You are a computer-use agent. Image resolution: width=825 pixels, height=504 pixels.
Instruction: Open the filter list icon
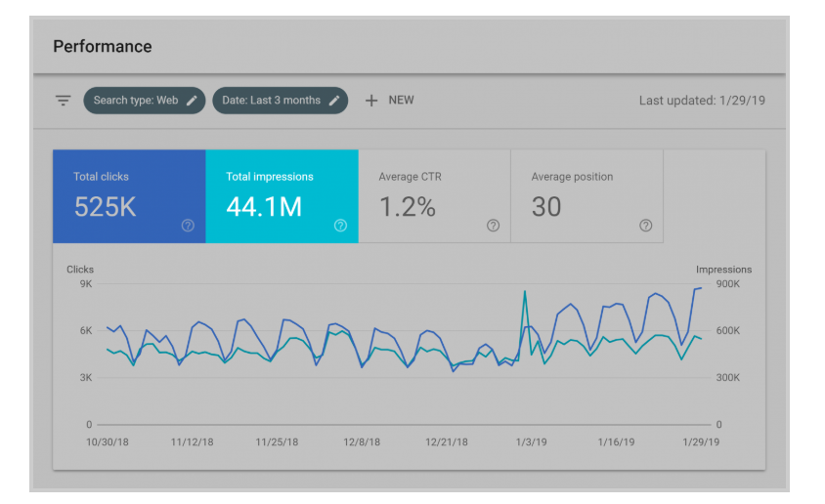coord(64,101)
